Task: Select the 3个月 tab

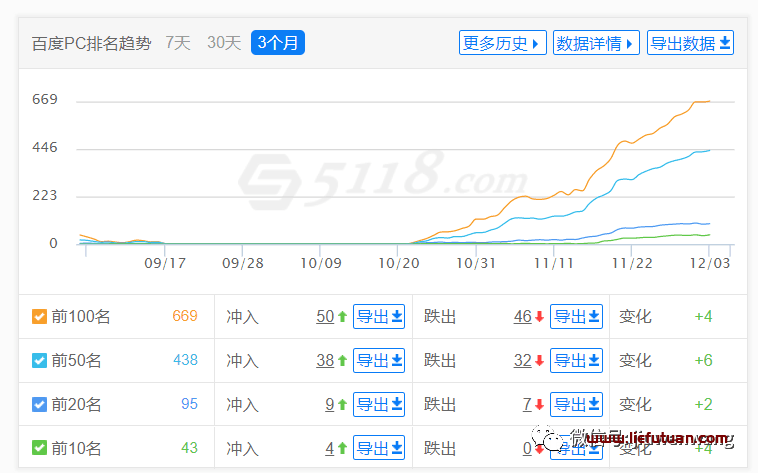Action: coord(278,43)
